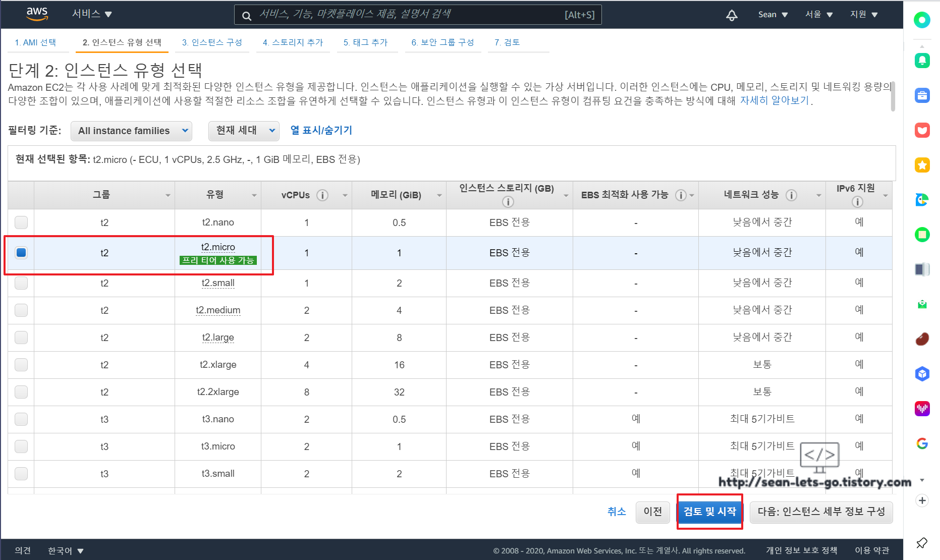Expand the 서비스 services menu
The height and width of the screenshot is (560, 940).
click(x=92, y=14)
